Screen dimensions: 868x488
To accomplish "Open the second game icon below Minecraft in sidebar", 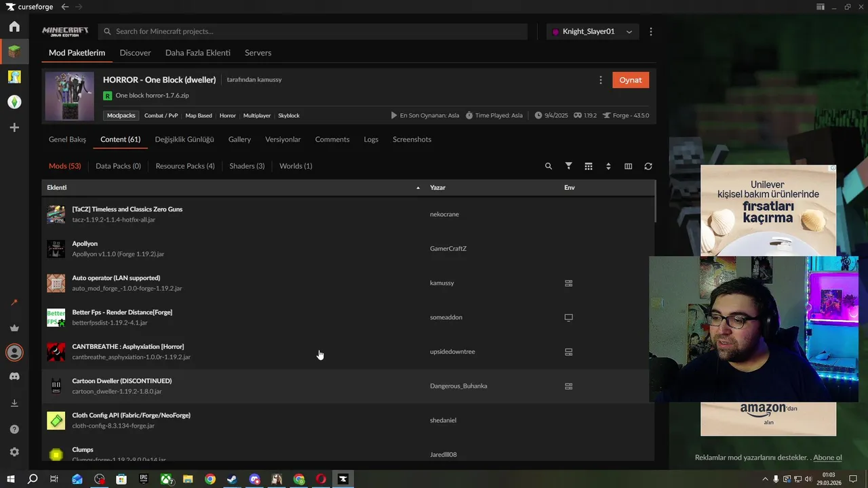I will point(14,77).
